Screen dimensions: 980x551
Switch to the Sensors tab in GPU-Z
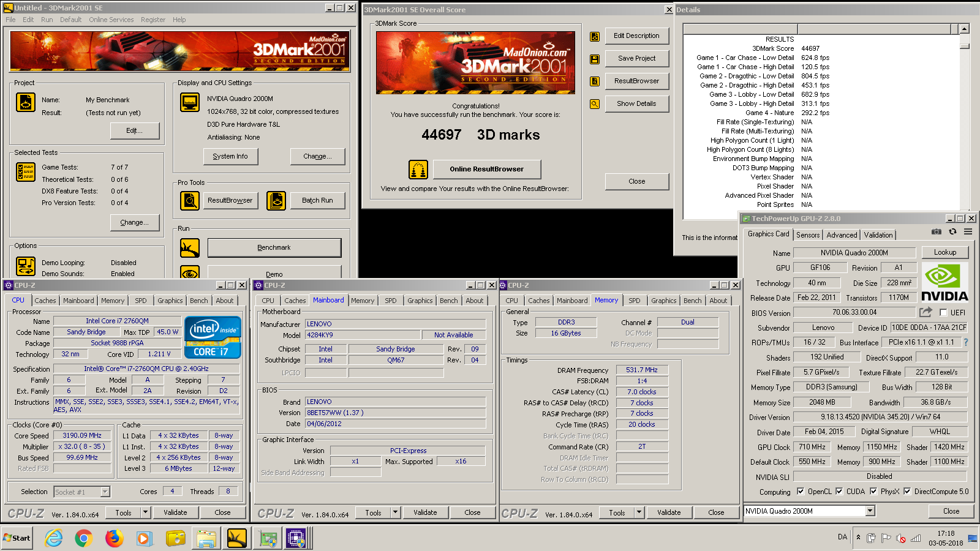pos(808,235)
